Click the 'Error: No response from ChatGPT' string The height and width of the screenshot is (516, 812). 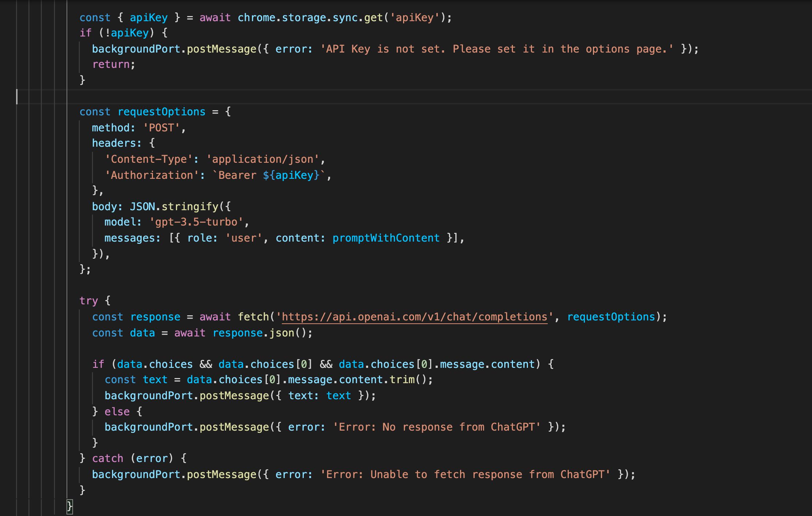tap(437, 427)
